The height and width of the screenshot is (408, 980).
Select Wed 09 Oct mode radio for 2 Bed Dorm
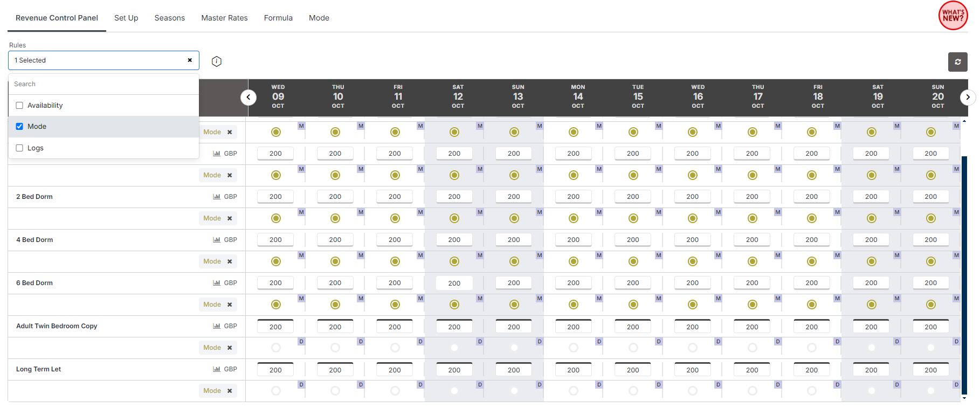coord(276,218)
